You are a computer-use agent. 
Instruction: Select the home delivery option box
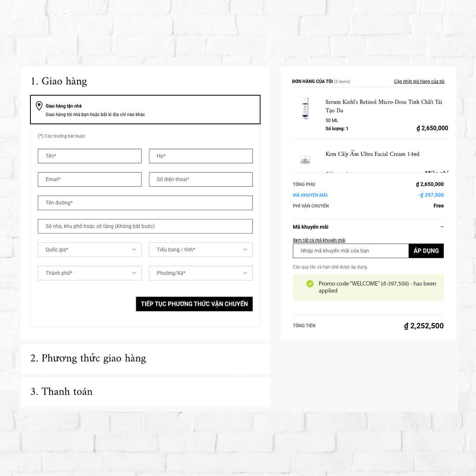pyautogui.click(x=145, y=110)
